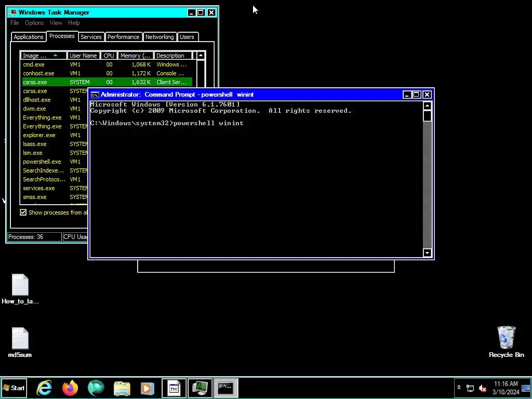Launch Firefox from the taskbar
Viewport: 532px width, 399px height.
point(70,388)
